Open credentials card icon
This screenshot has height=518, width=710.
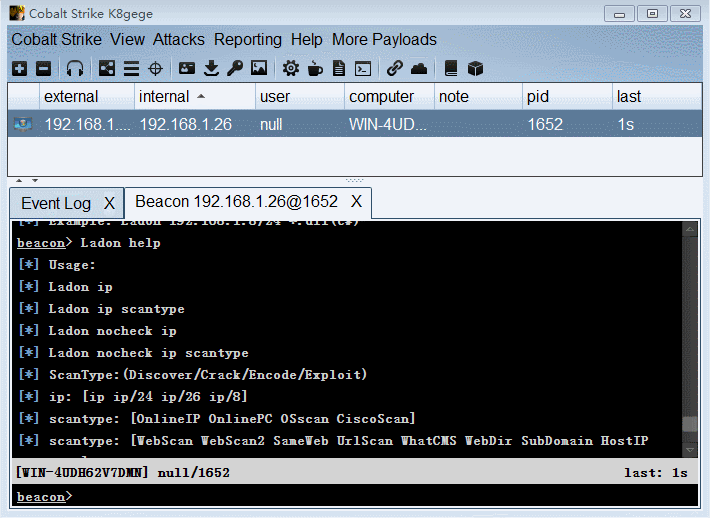point(187,69)
